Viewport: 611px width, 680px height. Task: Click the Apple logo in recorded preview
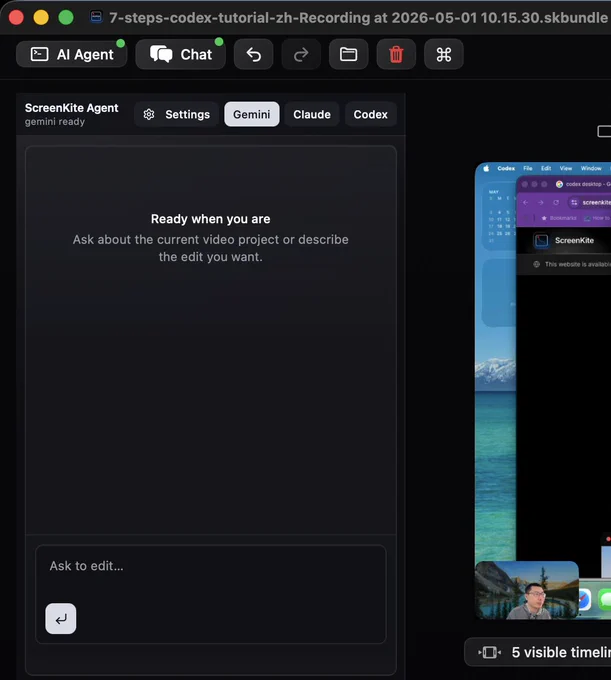pos(486,168)
